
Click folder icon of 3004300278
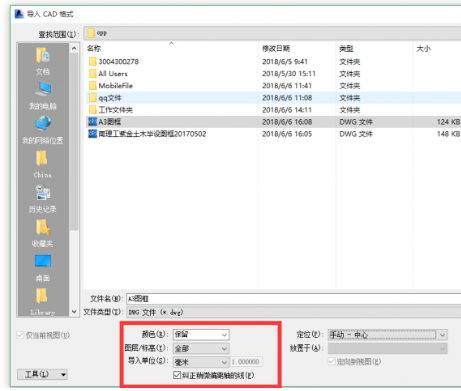[93, 62]
